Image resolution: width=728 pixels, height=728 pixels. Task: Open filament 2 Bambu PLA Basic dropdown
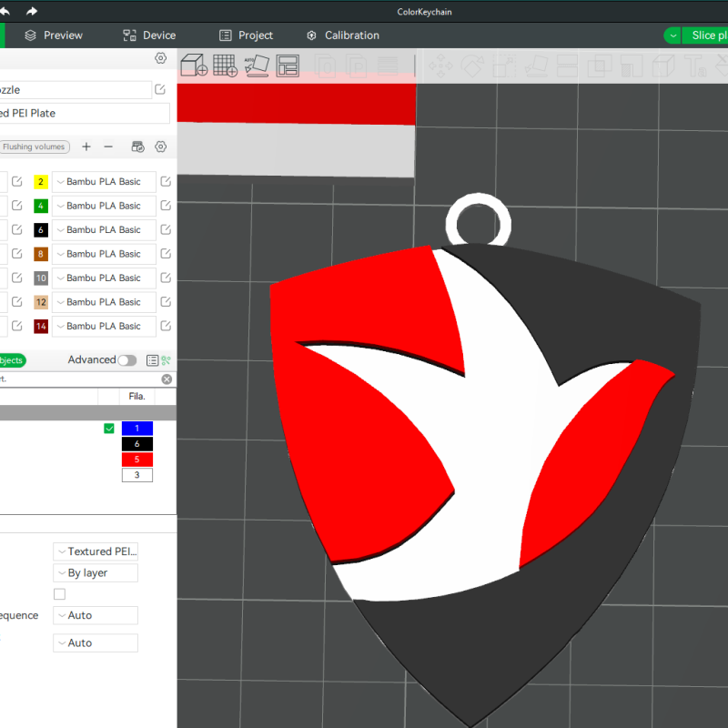104,181
